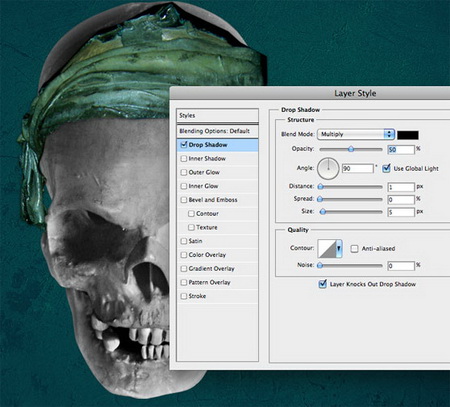
Task: Enable the Anti-aliased checkbox
Action: tap(354, 249)
